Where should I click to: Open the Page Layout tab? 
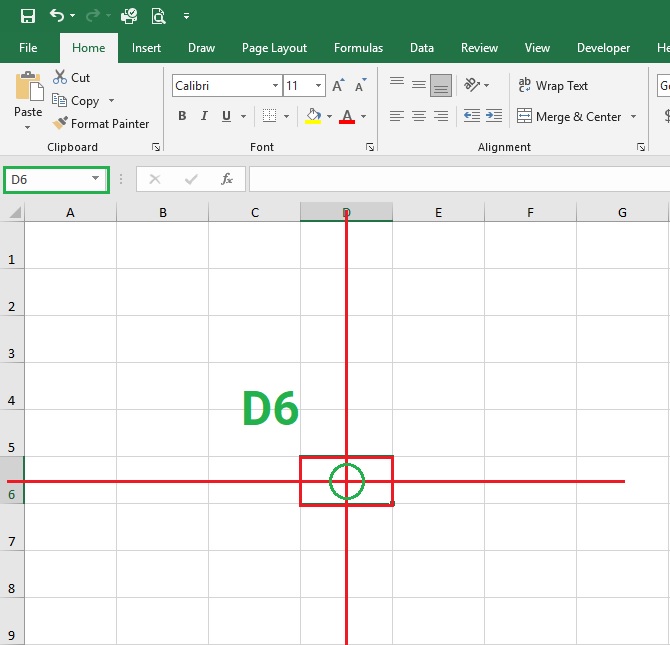coord(274,48)
